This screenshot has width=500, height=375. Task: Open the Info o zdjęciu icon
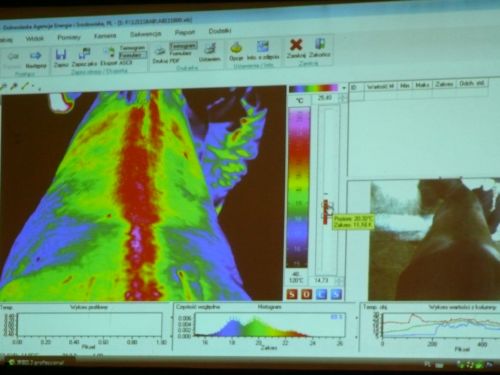coord(263,47)
